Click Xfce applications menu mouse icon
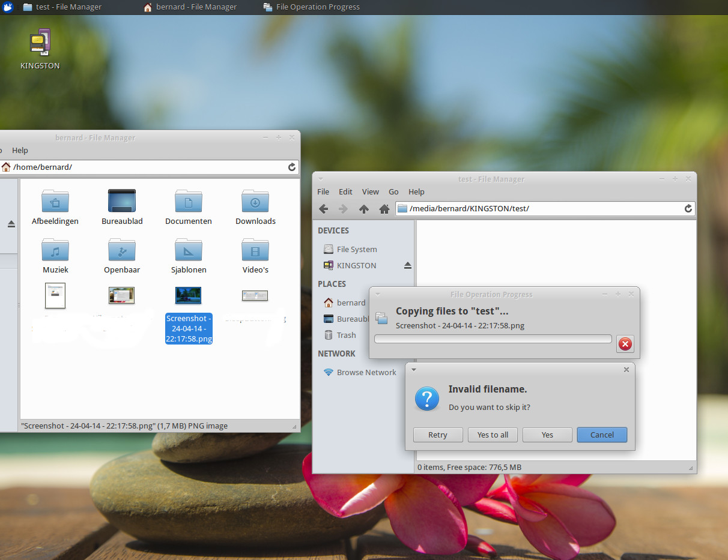This screenshot has width=728, height=560. pyautogui.click(x=8, y=7)
